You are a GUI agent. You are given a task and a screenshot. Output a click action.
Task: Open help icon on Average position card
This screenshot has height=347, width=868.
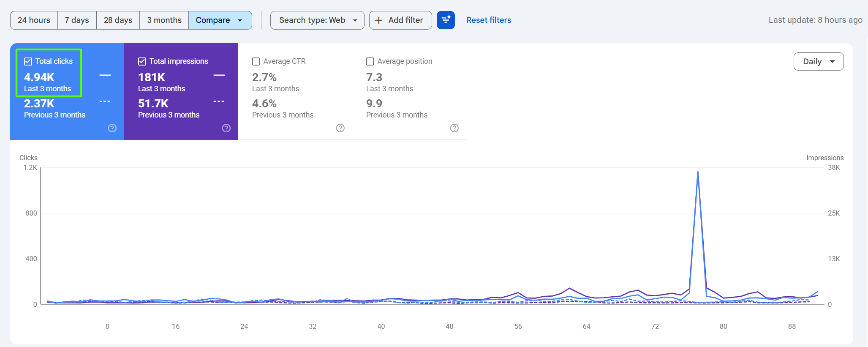tap(454, 128)
